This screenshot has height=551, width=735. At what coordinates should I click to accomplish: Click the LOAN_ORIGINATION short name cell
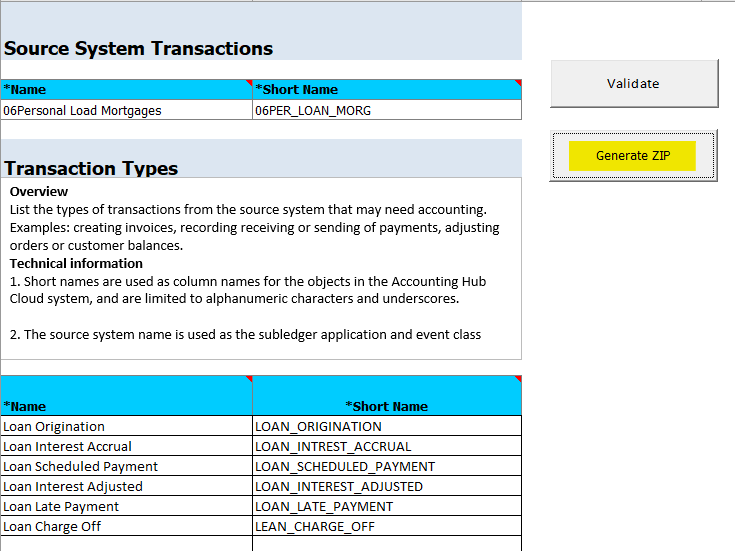tap(386, 427)
